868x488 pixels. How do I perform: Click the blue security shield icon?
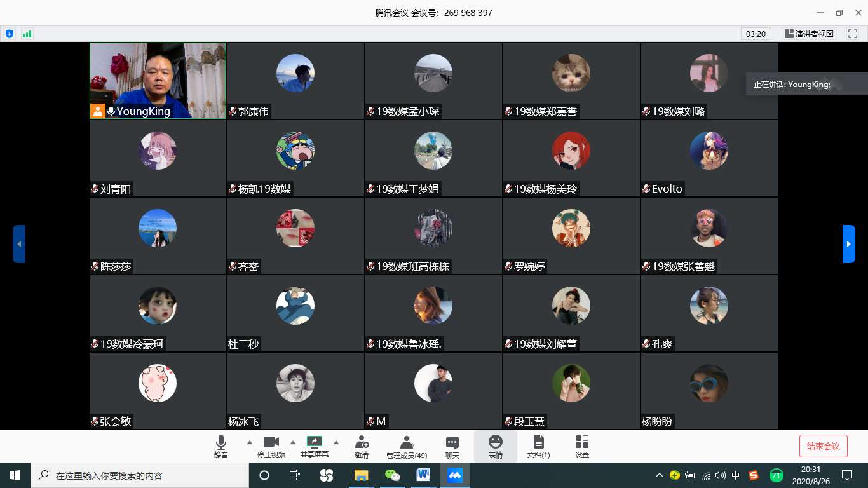10,34
